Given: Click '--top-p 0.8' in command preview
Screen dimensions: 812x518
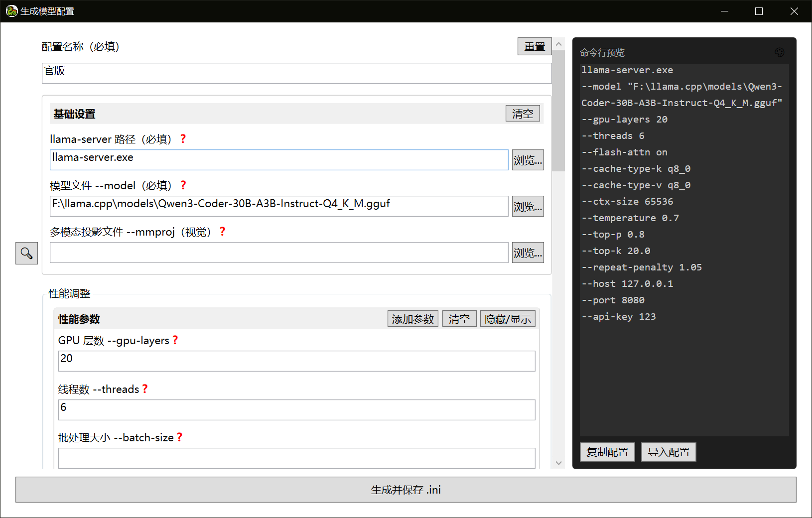Looking at the screenshot, I should pos(613,235).
